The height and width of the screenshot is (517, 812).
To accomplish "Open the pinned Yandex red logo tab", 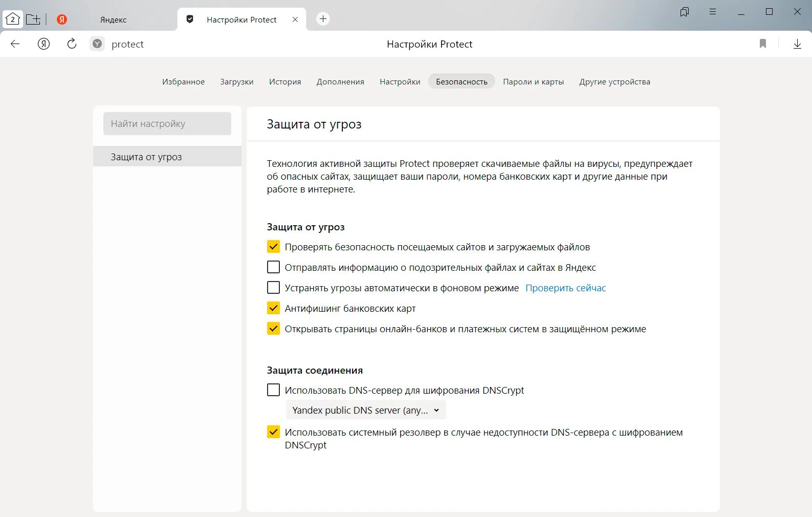I will click(62, 19).
